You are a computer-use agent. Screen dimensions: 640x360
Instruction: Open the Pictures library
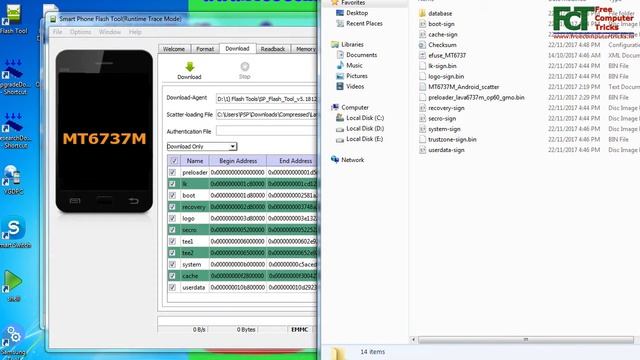(x=356, y=76)
